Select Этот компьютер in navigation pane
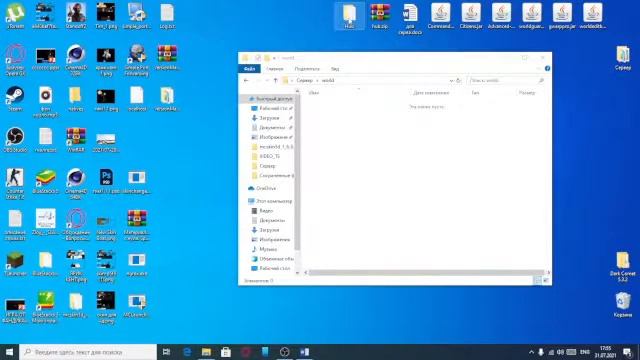The width and height of the screenshot is (640, 360). point(270,201)
